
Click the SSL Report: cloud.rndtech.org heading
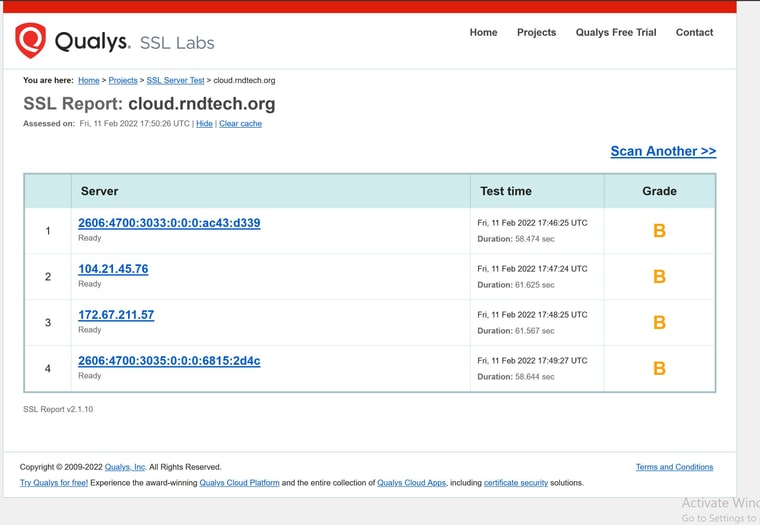pos(149,104)
